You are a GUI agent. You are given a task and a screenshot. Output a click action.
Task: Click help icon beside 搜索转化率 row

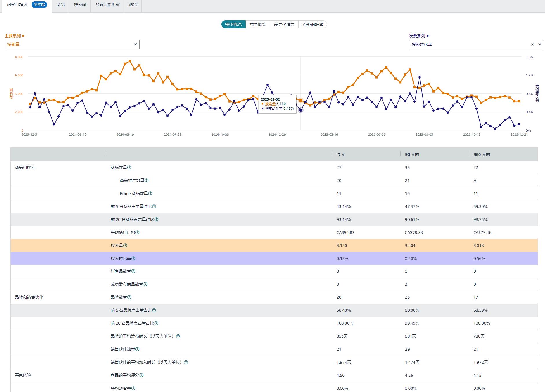[133, 258]
